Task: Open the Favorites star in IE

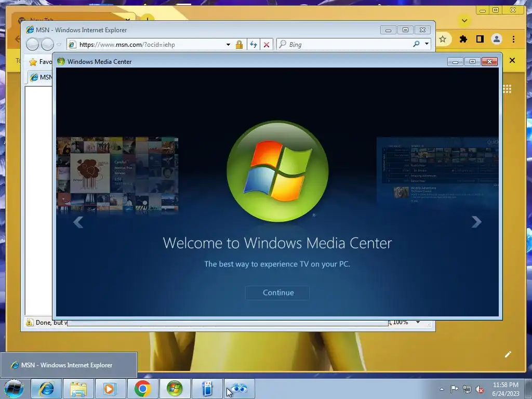Action: pyautogui.click(x=33, y=62)
